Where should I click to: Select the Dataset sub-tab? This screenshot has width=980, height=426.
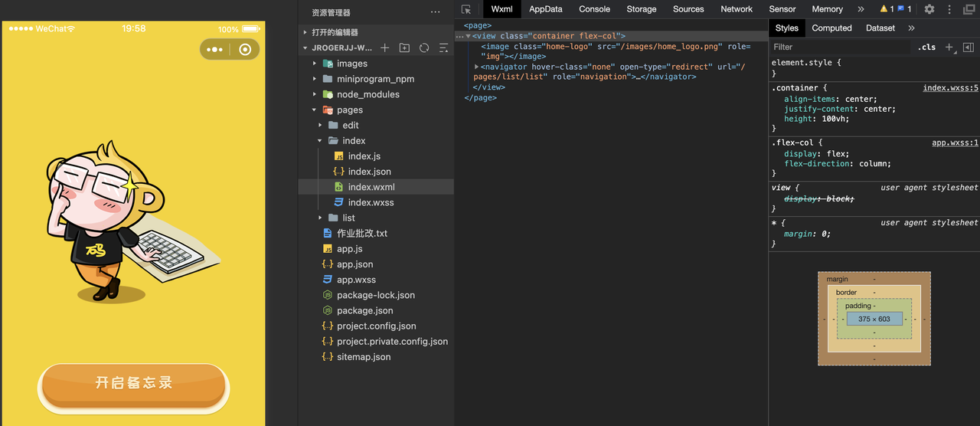point(880,28)
